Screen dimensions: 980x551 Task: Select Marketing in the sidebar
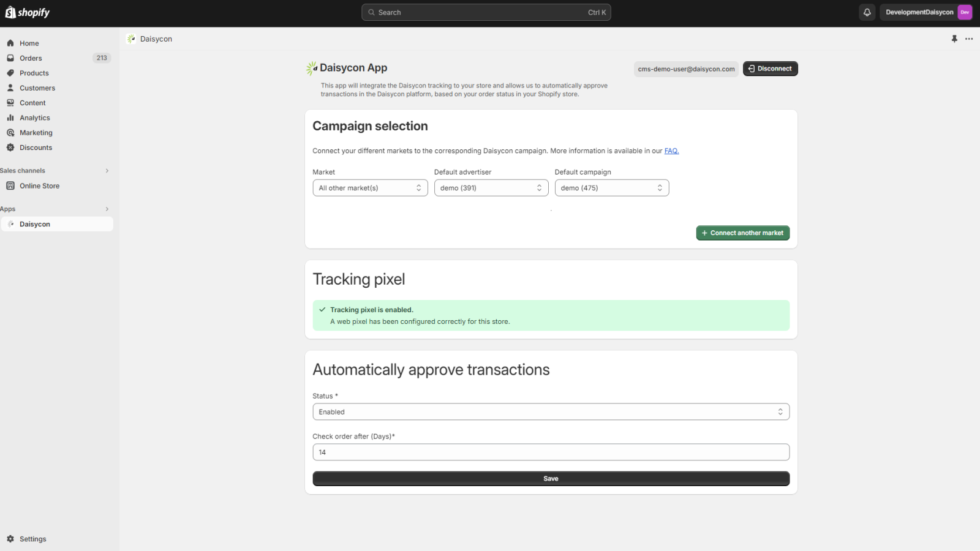(x=36, y=132)
